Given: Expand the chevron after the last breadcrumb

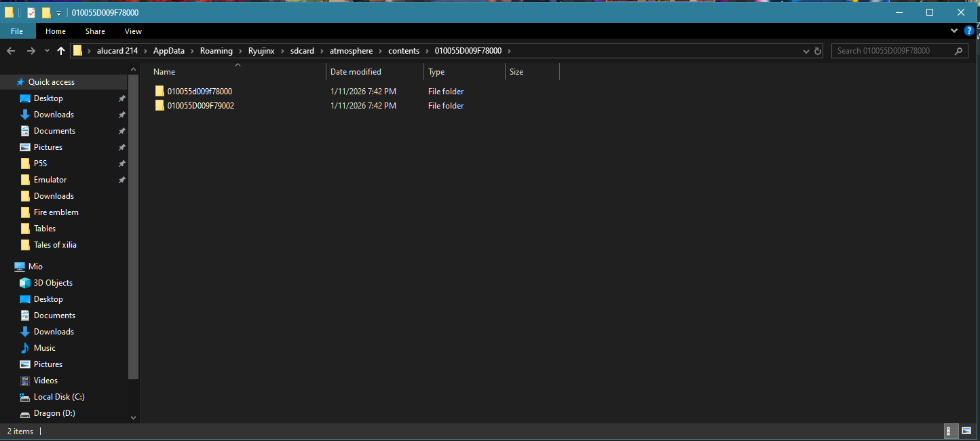Looking at the screenshot, I should [x=509, y=51].
